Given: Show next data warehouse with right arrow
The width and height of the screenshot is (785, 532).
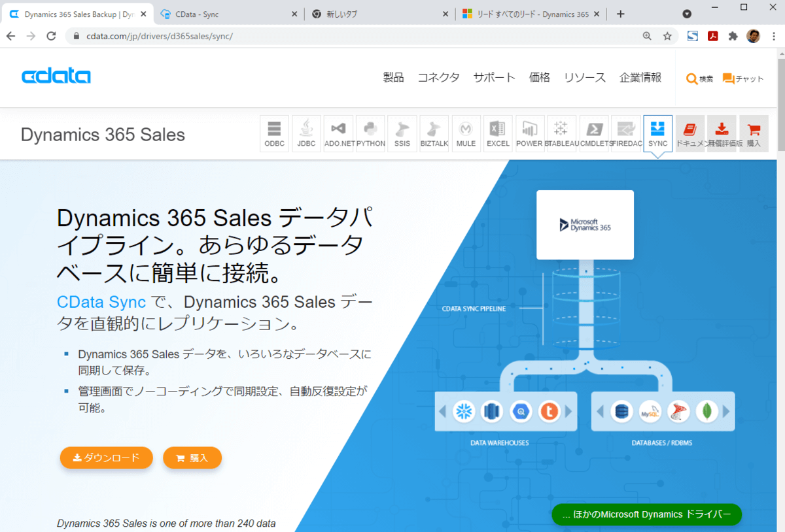Looking at the screenshot, I should pyautogui.click(x=568, y=411).
